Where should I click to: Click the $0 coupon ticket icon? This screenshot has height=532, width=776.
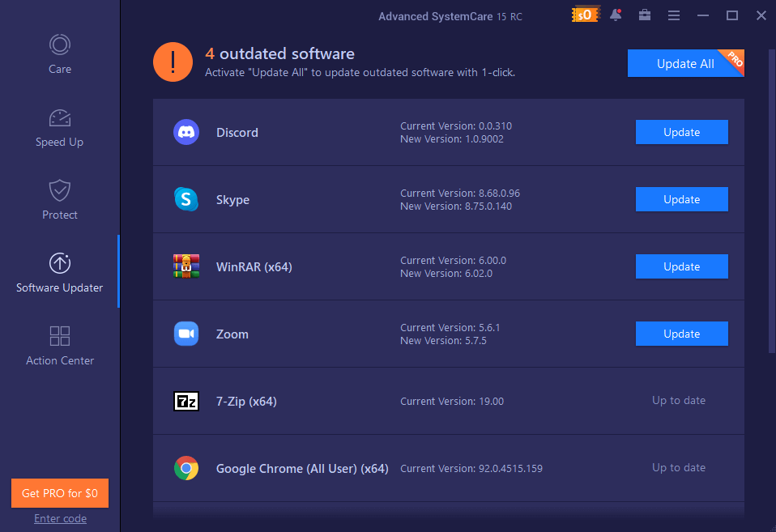point(586,15)
